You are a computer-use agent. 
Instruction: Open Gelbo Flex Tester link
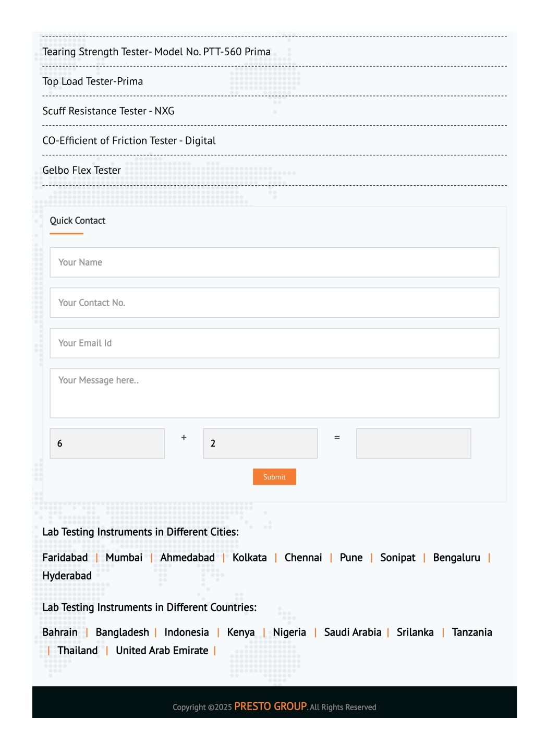81,171
